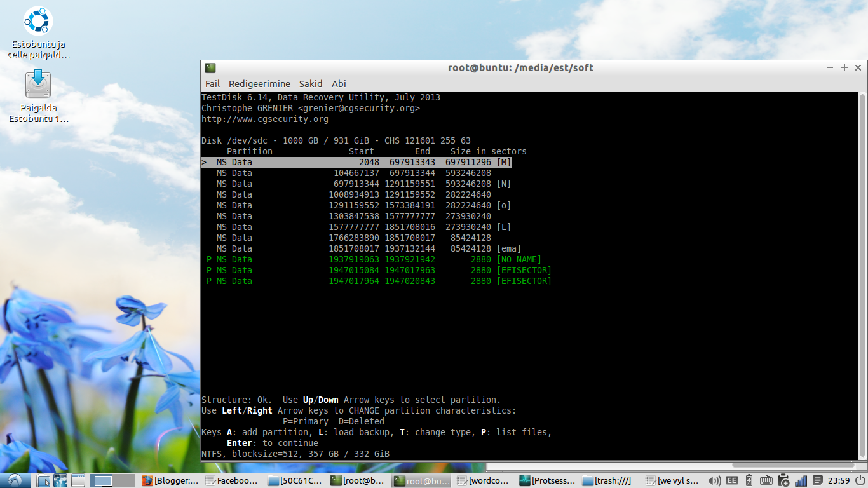Click the clipboard manager tray icon

783,480
